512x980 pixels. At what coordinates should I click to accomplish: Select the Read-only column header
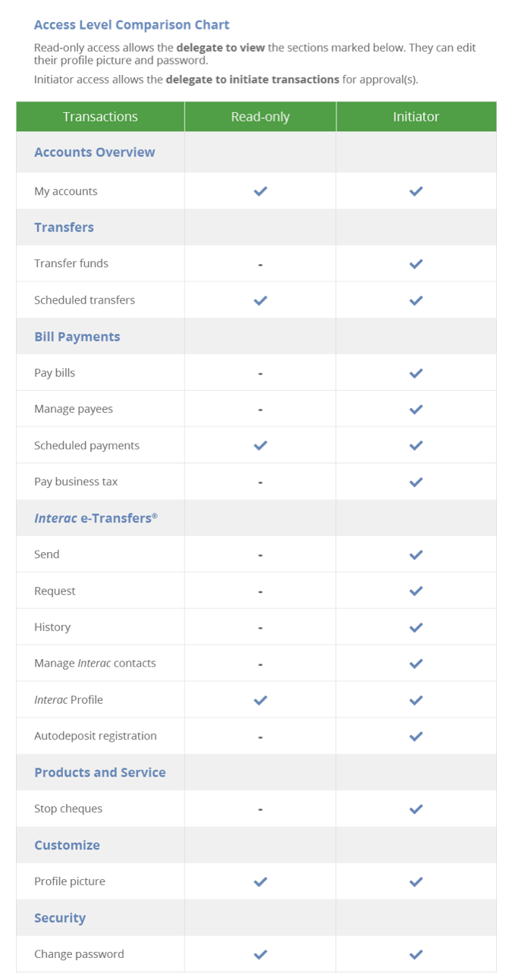tap(260, 117)
